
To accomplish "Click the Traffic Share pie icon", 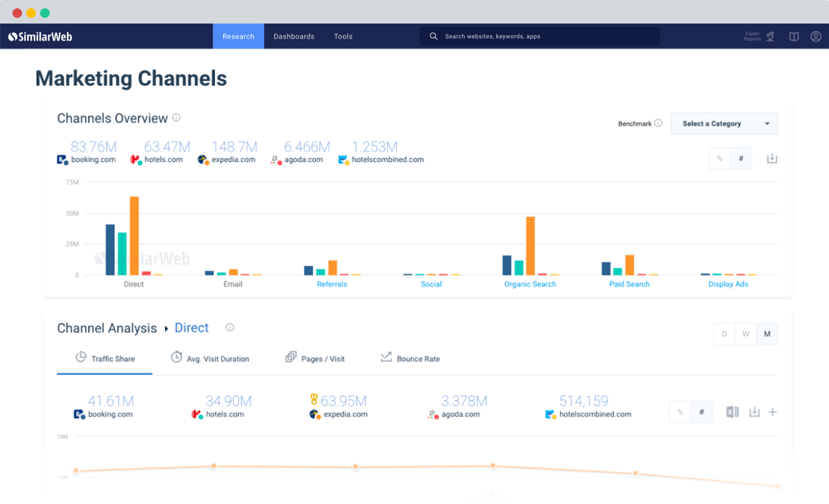I will (x=80, y=358).
